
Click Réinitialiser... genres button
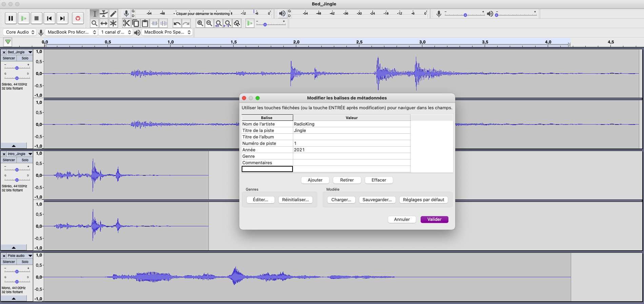coord(296,200)
